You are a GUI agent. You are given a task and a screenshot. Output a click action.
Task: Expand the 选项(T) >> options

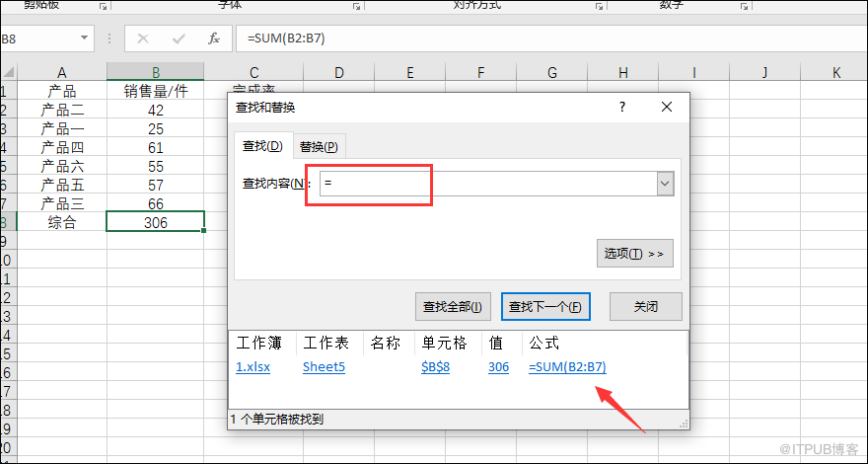(x=635, y=254)
